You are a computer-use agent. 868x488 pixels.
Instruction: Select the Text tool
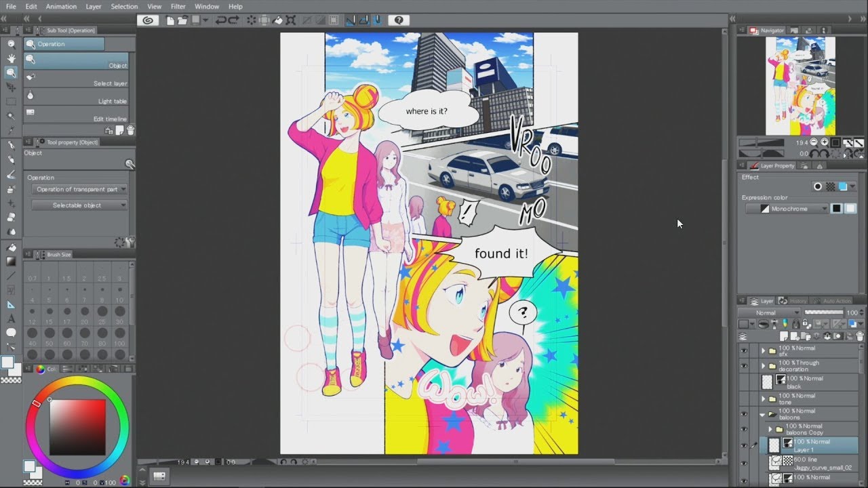11,319
